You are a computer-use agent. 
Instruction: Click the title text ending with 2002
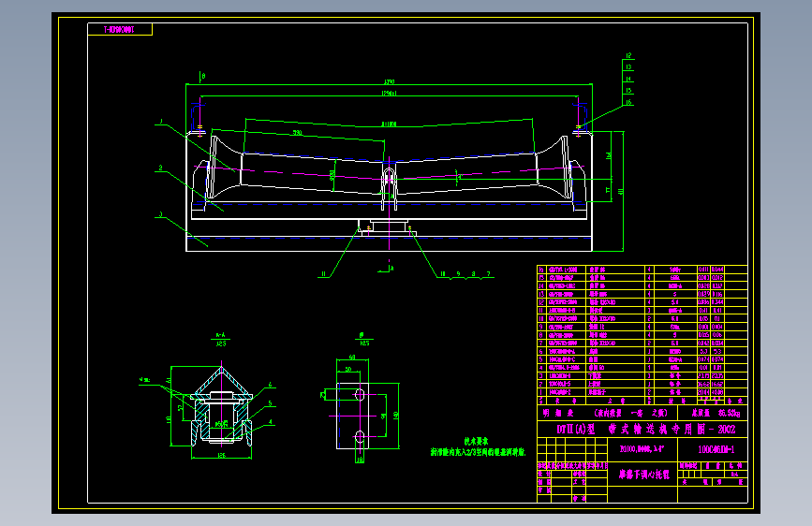click(646, 430)
